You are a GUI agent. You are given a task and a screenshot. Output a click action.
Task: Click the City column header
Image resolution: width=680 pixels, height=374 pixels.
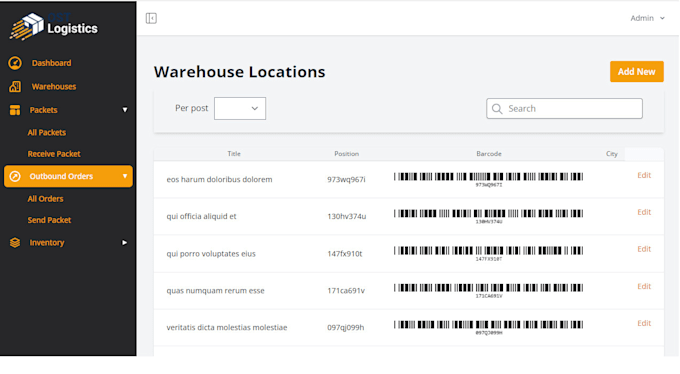coord(612,154)
